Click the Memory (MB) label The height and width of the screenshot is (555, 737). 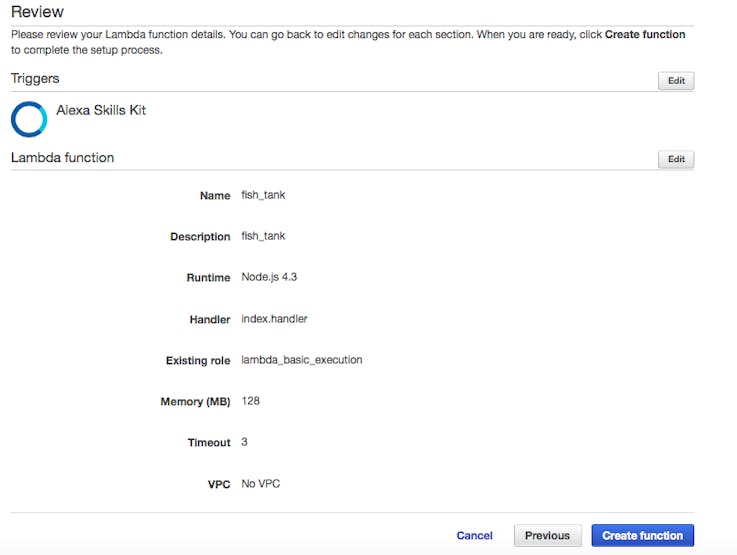(x=196, y=402)
